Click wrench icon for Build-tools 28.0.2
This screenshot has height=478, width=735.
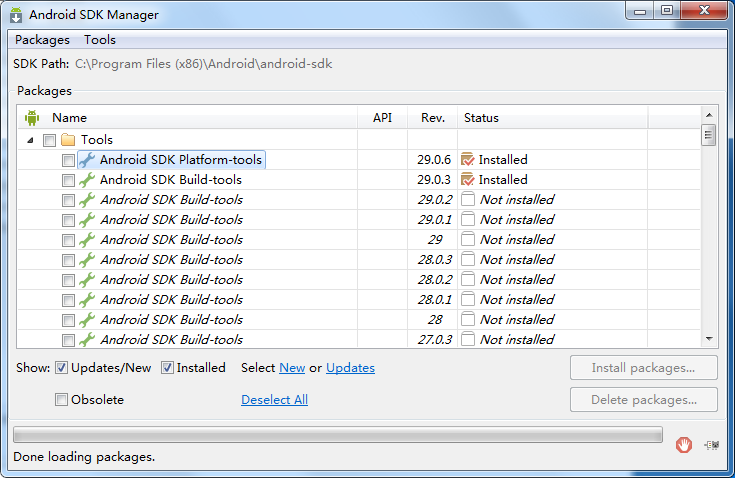click(87, 280)
